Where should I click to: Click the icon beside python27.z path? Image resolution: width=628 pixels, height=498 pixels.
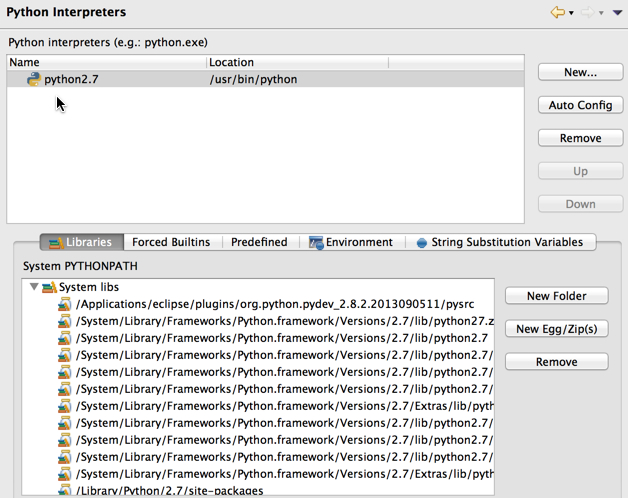64,321
